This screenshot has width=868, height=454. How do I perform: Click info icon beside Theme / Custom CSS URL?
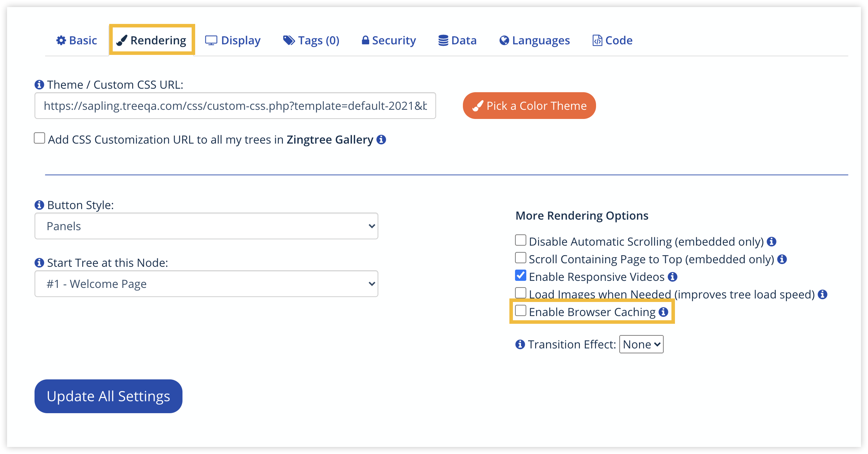click(x=39, y=85)
